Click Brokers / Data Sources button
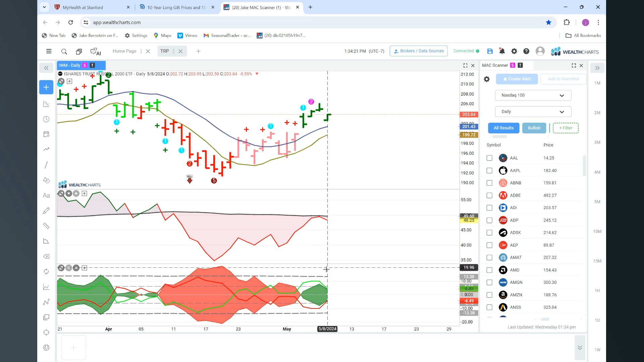Screen dimensions: 644x362 pos(419,51)
